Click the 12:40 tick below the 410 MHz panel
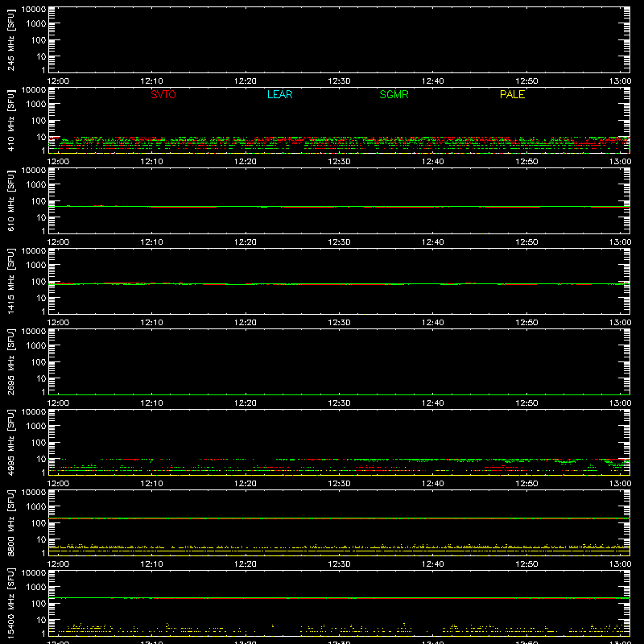 [x=433, y=162]
